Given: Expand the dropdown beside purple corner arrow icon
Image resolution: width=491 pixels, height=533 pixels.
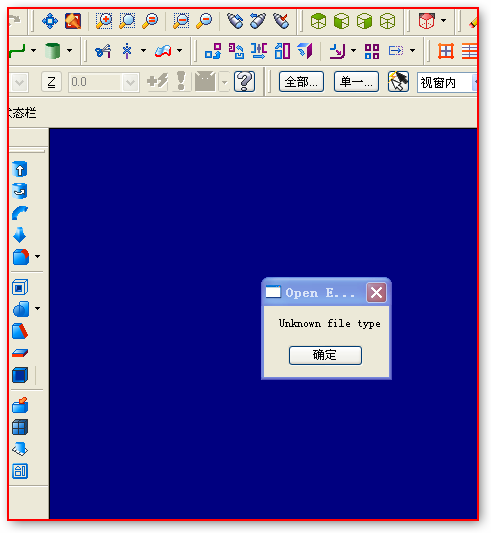Looking at the screenshot, I should (x=354, y=50).
